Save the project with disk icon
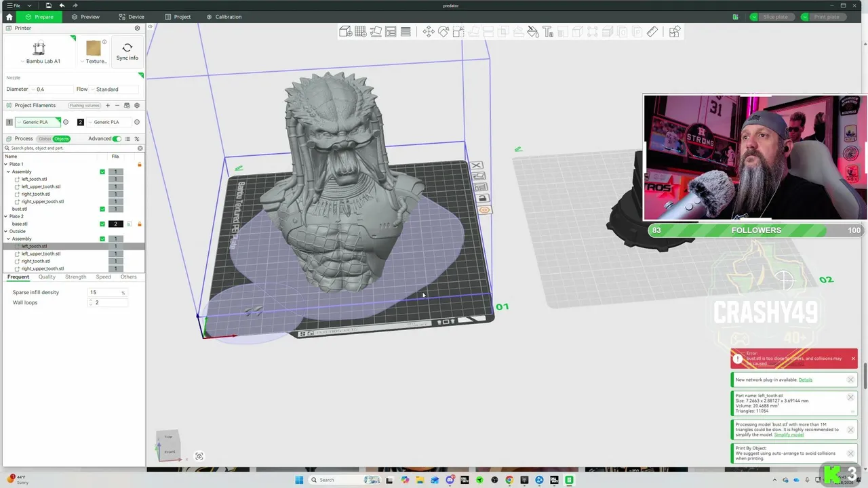868x488 pixels. pyautogui.click(x=49, y=5)
